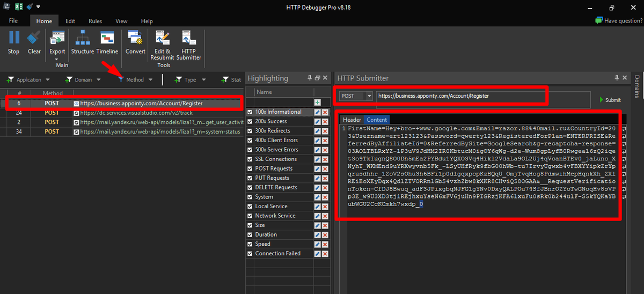Click the Stat filter at toolbar edge
This screenshot has height=294, width=644.
(x=231, y=80)
